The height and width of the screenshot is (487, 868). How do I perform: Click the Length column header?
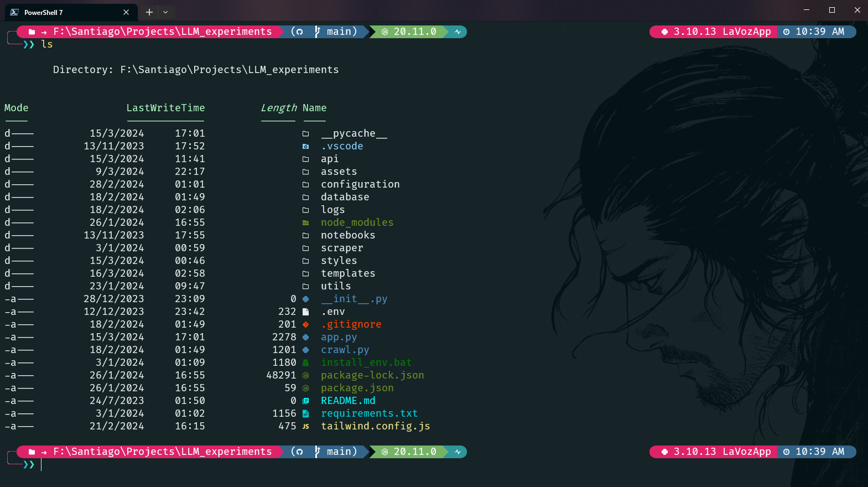[278, 108]
